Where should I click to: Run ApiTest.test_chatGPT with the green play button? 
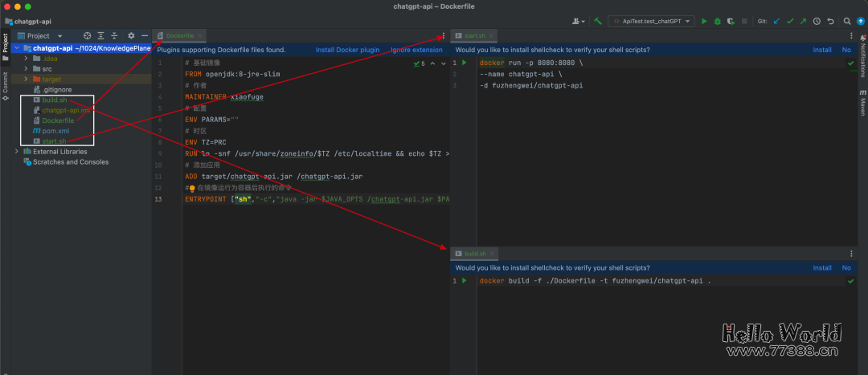(705, 21)
